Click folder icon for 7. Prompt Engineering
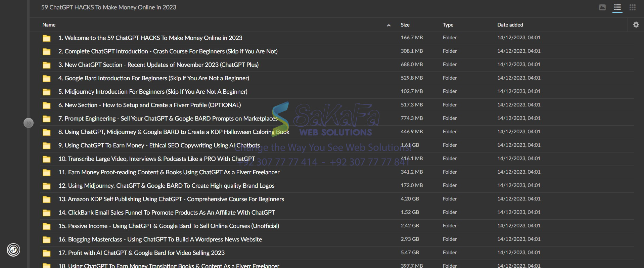 [47, 119]
